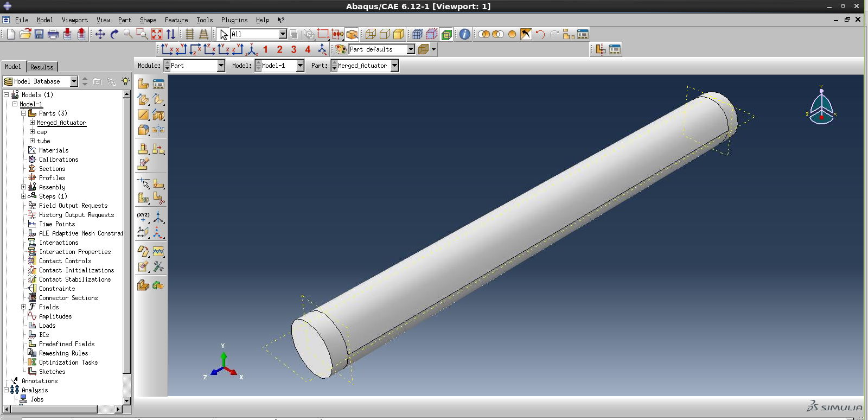Image resolution: width=868 pixels, height=420 pixels.
Task: Select the tube part in tree
Action: (x=43, y=141)
